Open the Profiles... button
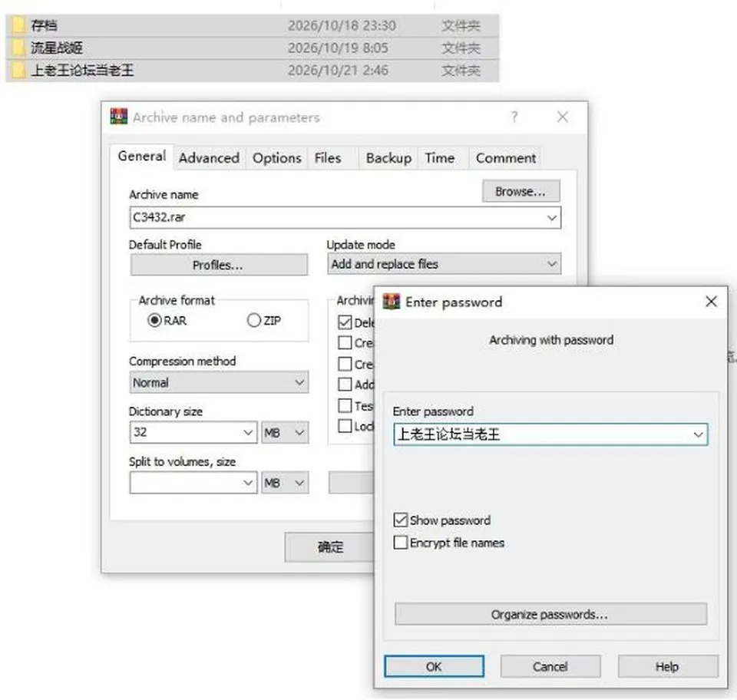 click(x=219, y=265)
